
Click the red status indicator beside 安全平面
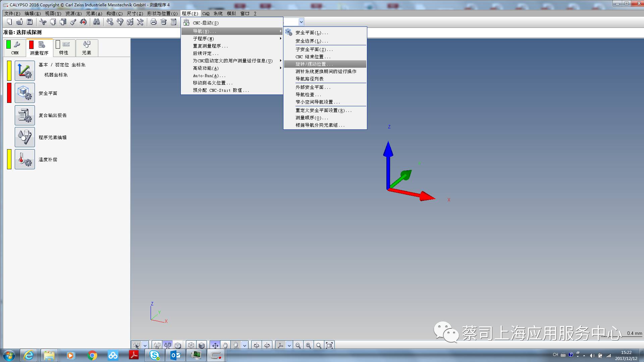(9, 93)
